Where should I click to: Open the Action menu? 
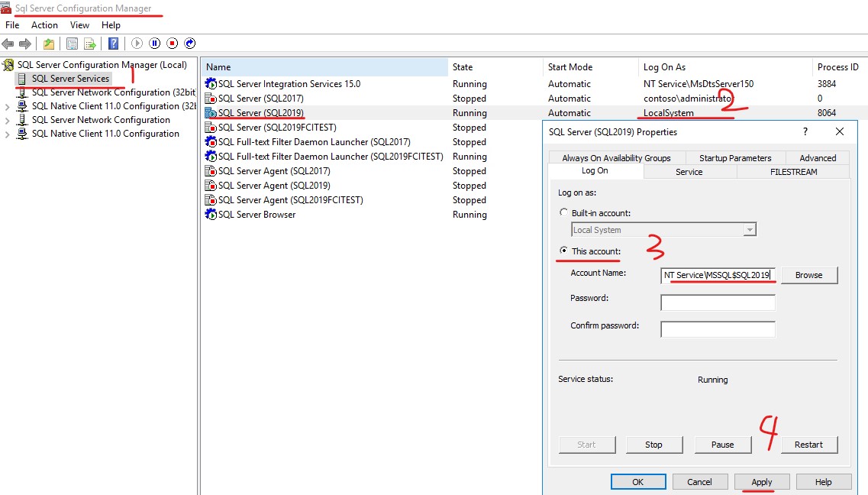click(44, 25)
